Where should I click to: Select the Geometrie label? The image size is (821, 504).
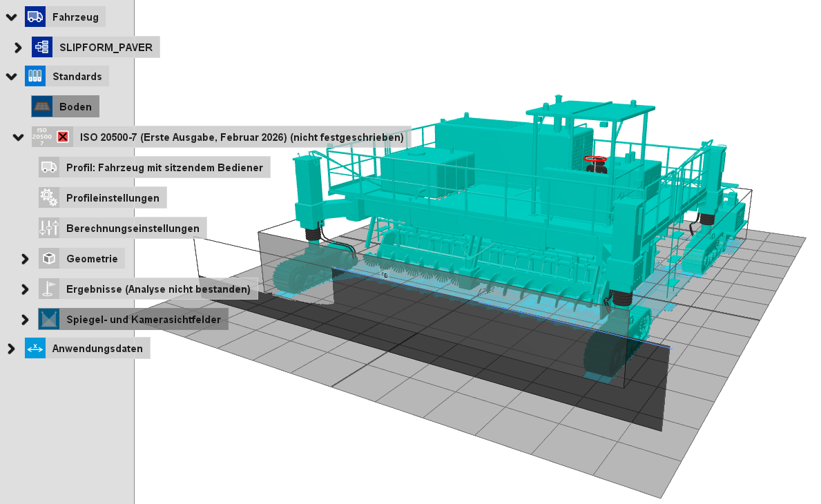point(92,258)
